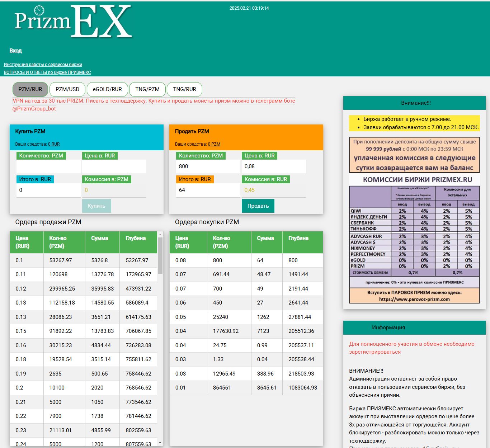Click the Ордера покупки PZM heading
490x448 pixels.
click(207, 222)
